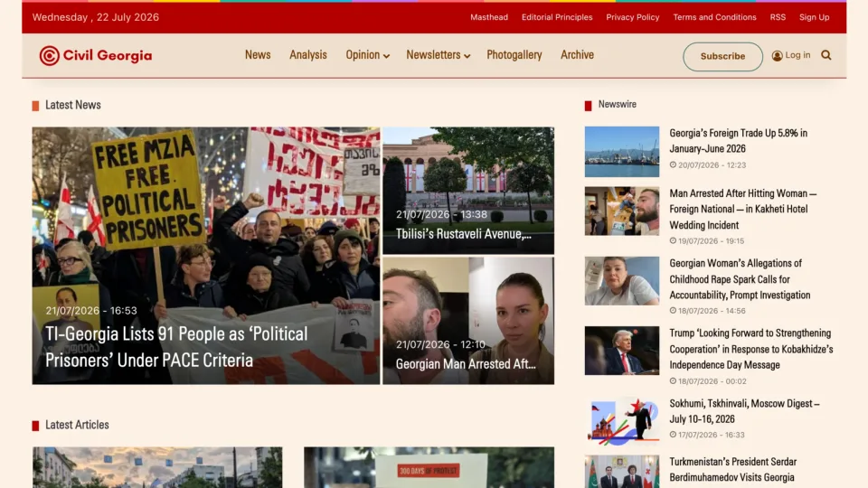
Task: Click the Subscribe button
Action: (722, 56)
